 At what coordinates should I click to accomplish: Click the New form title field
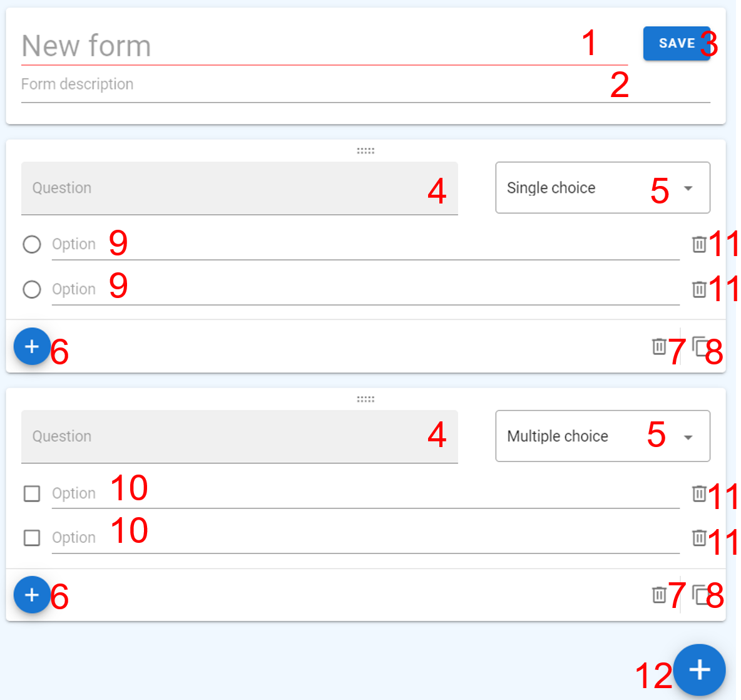pyautogui.click(x=300, y=46)
